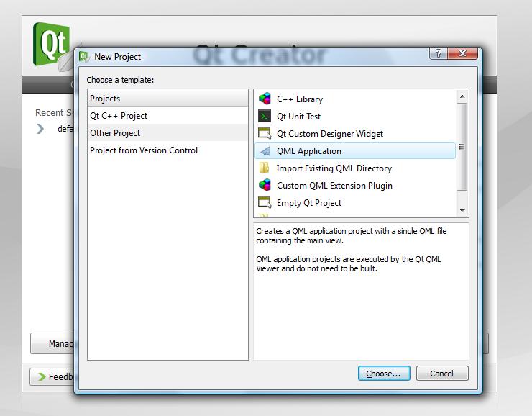The image size is (532, 416).
Task: Click the Empty Qt Project icon
Action: point(265,203)
